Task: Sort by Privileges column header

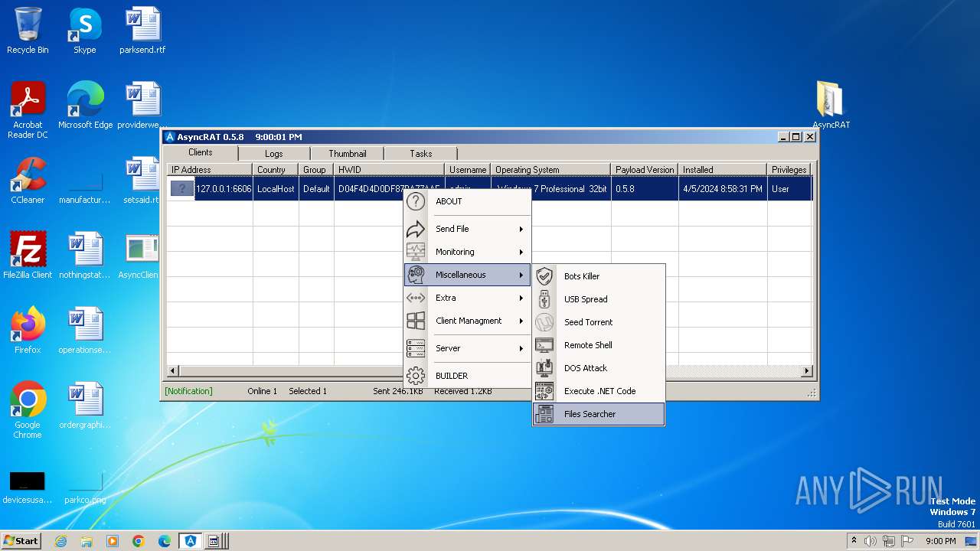Action: (789, 170)
